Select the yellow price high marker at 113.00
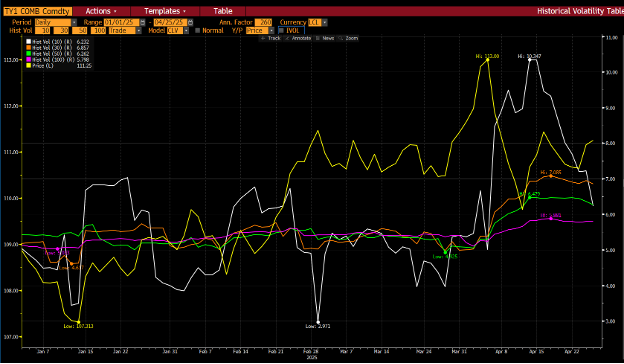 [487, 60]
